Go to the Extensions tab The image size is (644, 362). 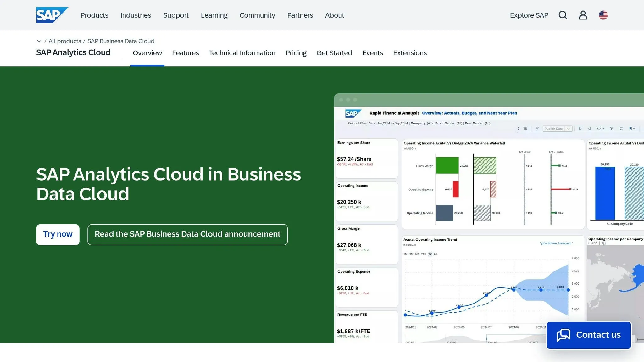[410, 53]
